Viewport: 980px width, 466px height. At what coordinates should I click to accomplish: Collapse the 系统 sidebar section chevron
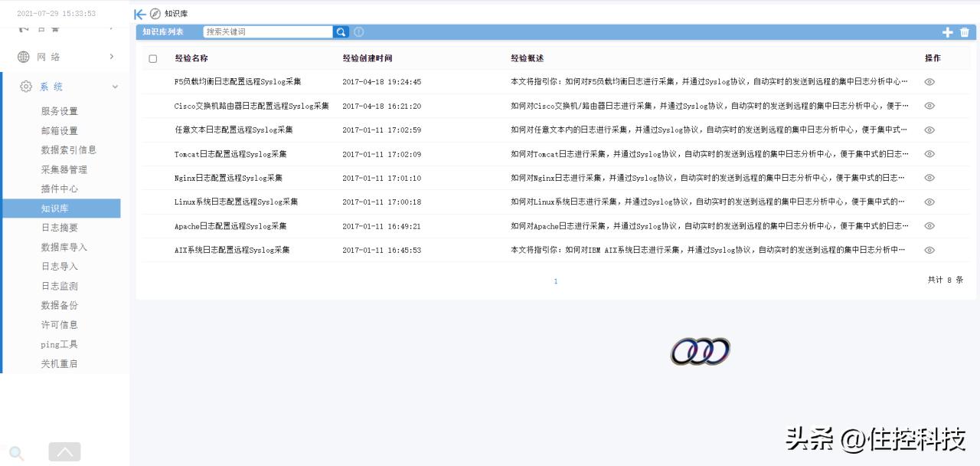(115, 86)
